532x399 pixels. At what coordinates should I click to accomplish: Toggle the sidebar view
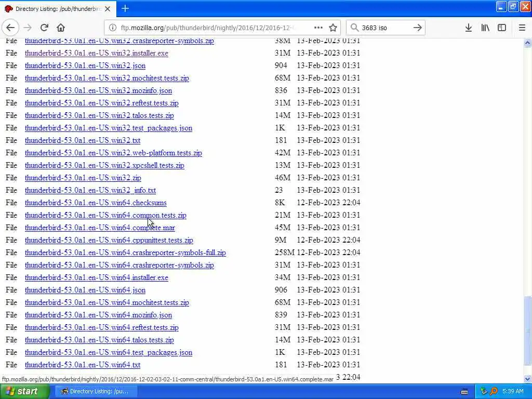coord(502,28)
